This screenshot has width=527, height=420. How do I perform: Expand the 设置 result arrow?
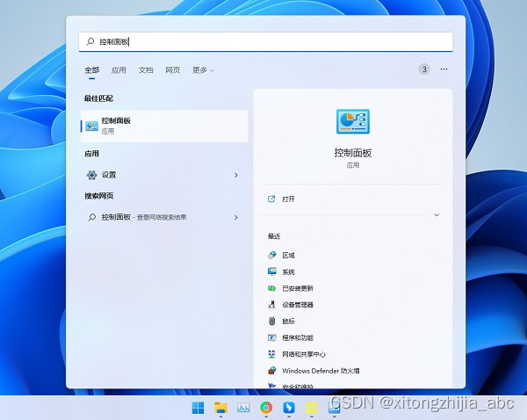tap(236, 175)
